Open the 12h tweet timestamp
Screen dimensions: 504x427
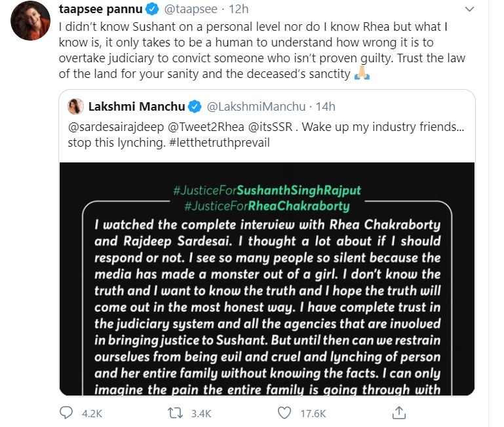coord(239,9)
